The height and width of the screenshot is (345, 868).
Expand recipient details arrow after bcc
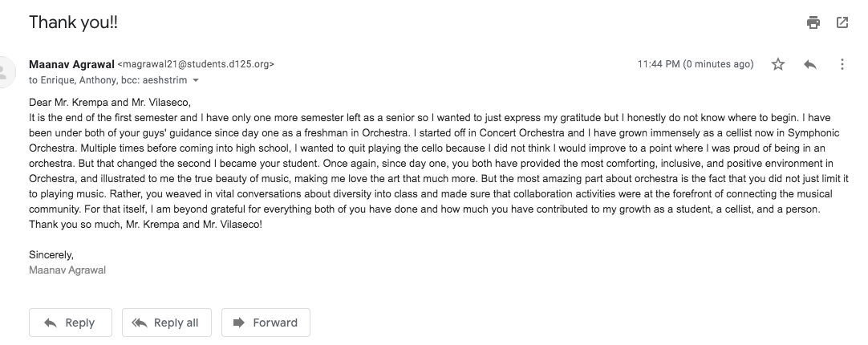point(196,81)
